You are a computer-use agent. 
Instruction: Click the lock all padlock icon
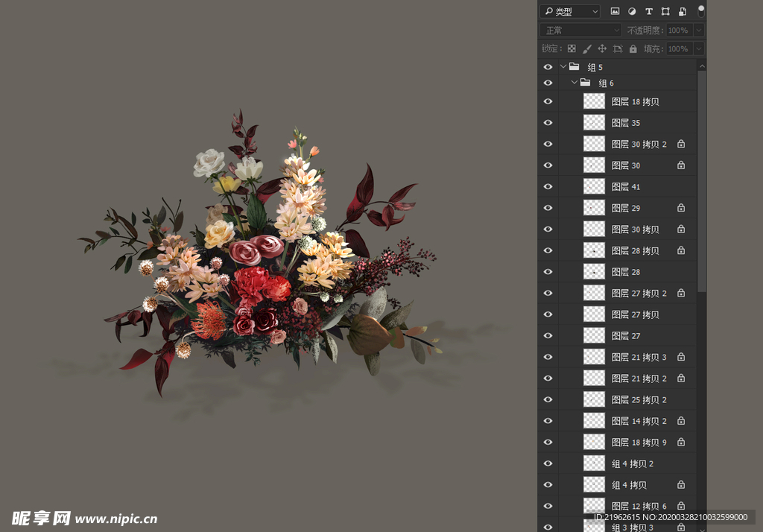(633, 48)
